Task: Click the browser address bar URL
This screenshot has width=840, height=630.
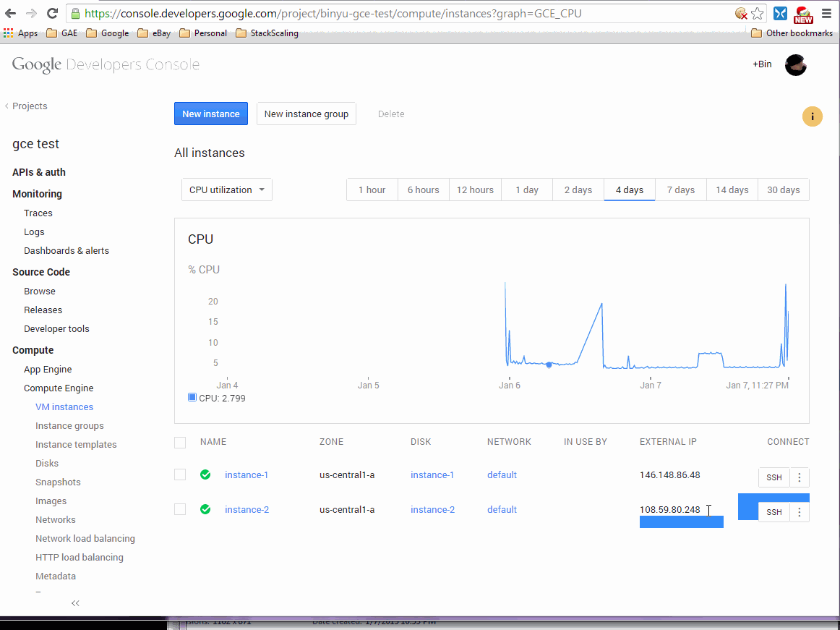Action: pos(333,14)
